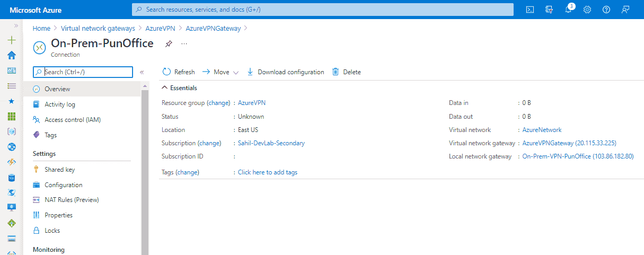This screenshot has height=255, width=644.
Task: Open Resource groups cube icon in the left rail
Action: [x=12, y=131]
